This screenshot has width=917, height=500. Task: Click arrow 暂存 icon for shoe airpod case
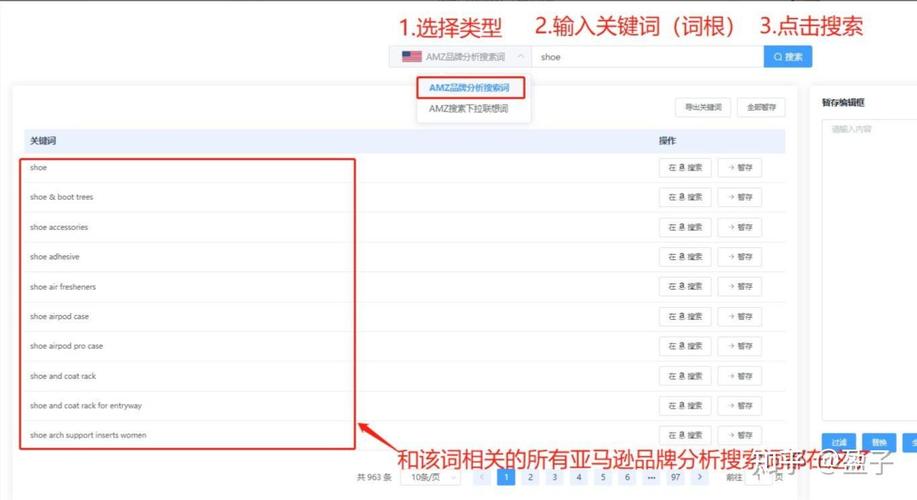pyautogui.click(x=740, y=316)
